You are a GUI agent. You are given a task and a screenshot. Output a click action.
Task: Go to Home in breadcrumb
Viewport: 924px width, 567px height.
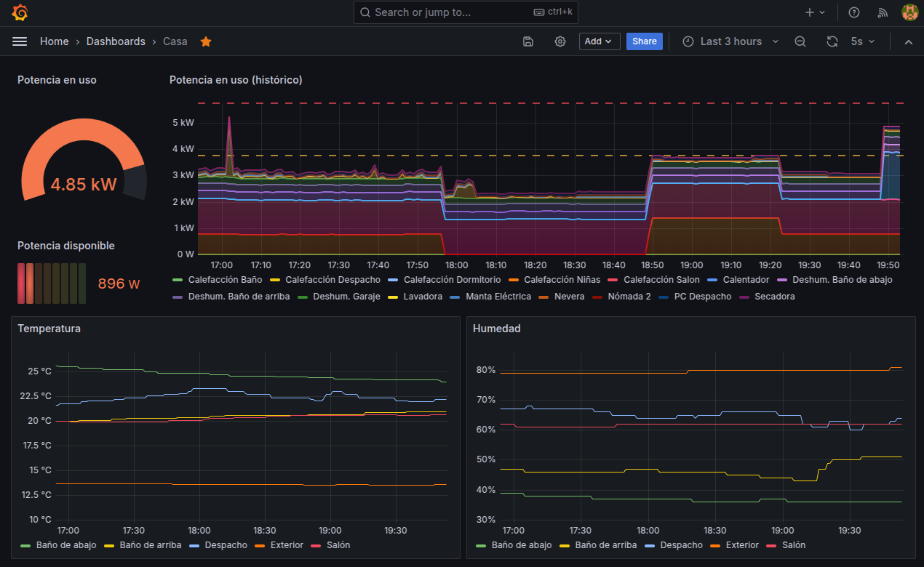click(54, 41)
